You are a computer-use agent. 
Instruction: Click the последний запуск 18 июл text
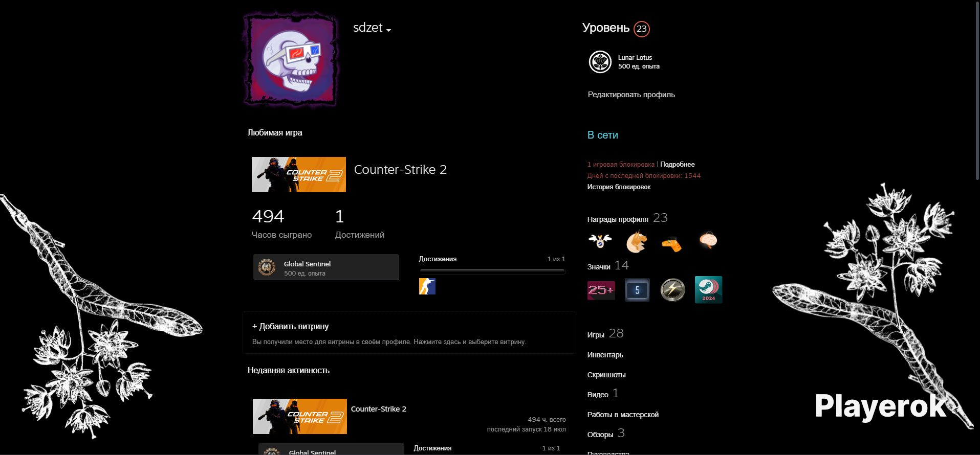tap(527, 429)
